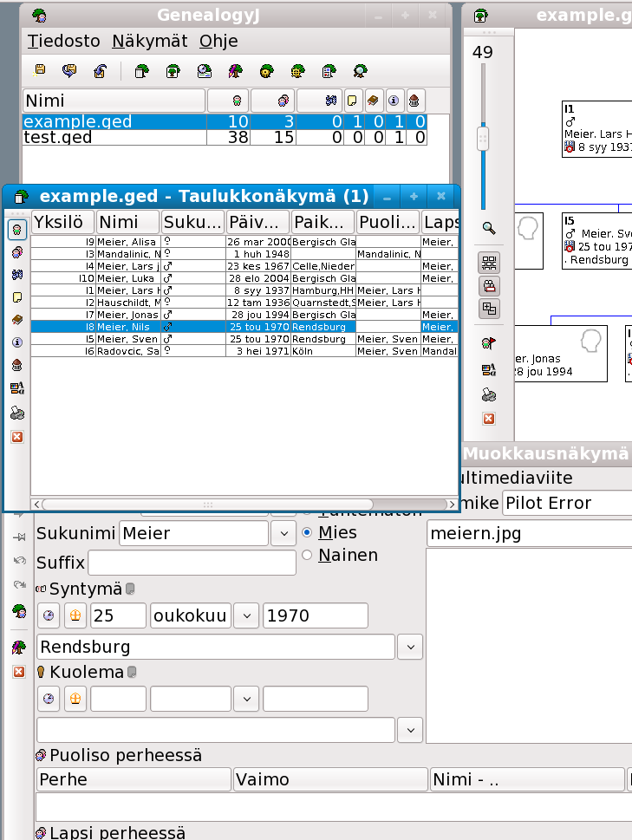Click the magnifier icon below the zoom slider
Image resolution: width=632 pixels, height=840 pixels.
point(489,228)
